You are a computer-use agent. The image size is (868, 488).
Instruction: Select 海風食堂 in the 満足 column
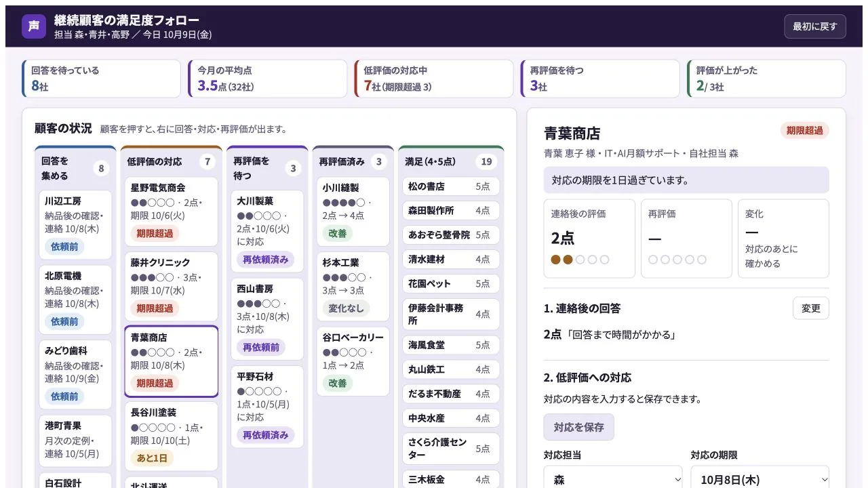(451, 345)
